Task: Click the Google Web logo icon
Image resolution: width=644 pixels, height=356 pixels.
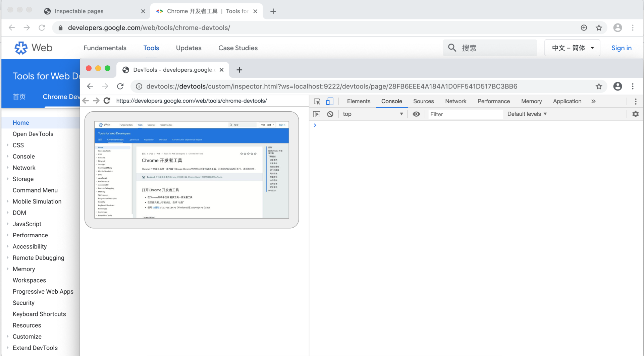Action: pyautogui.click(x=21, y=48)
